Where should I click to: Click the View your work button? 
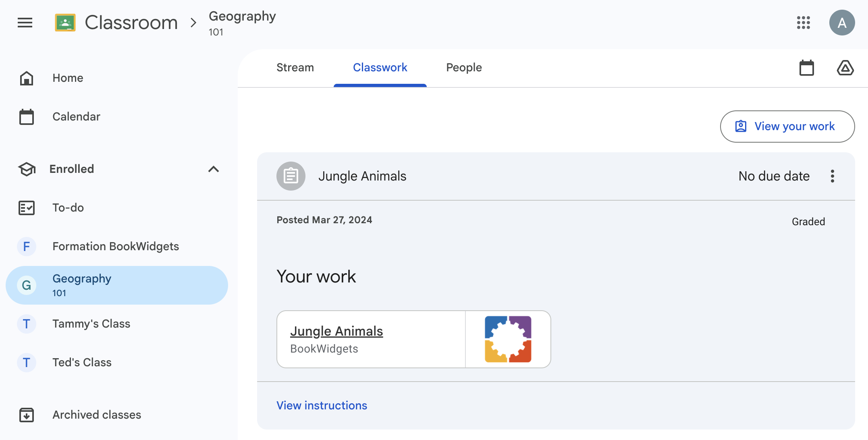pyautogui.click(x=787, y=126)
